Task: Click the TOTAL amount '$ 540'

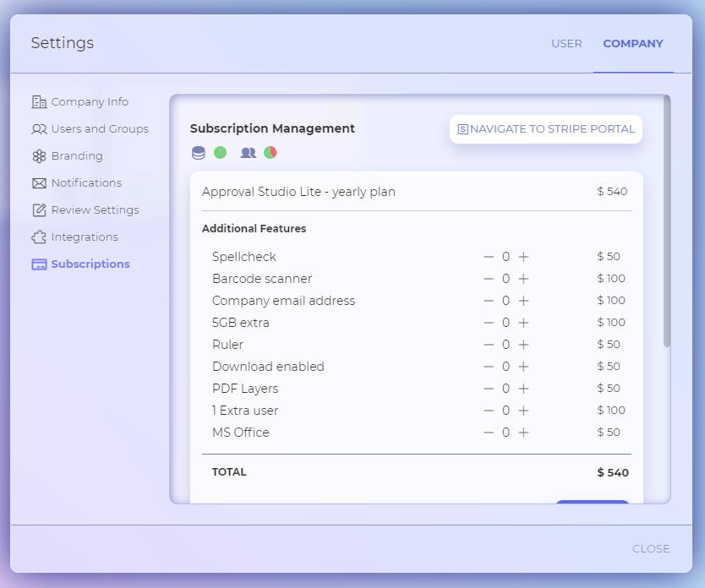Action: [613, 472]
